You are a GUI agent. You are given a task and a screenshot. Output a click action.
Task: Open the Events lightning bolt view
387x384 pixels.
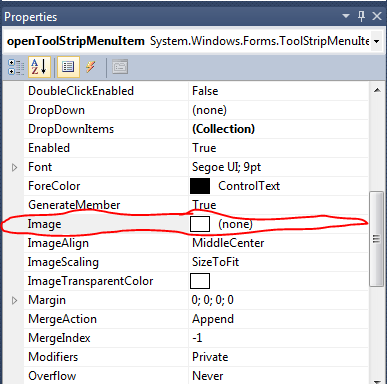pos(91,67)
